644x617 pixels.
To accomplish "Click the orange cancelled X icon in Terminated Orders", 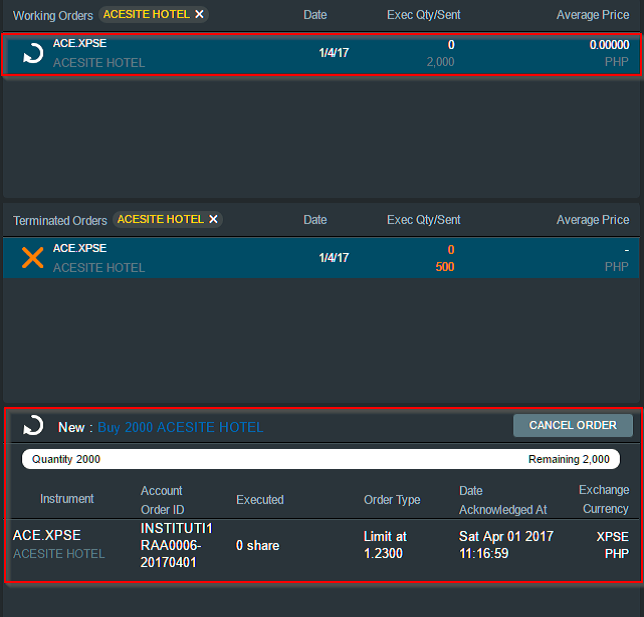I will [x=32, y=258].
